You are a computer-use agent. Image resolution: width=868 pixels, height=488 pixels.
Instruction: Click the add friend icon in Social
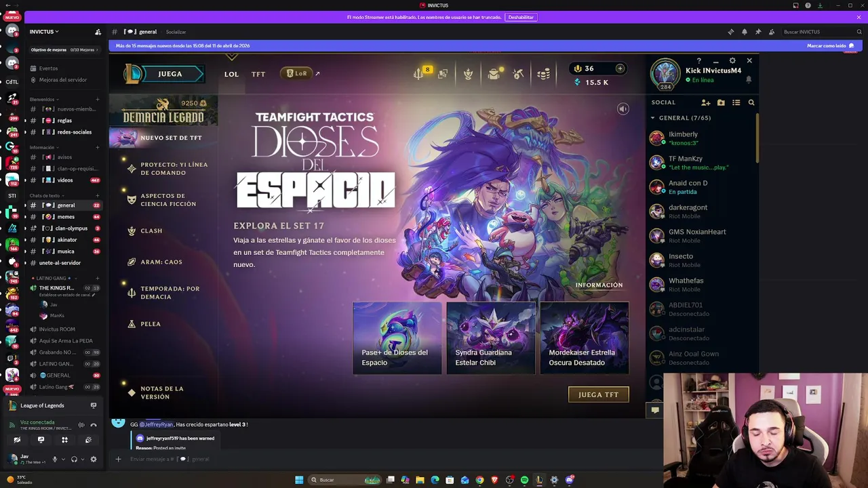click(x=706, y=102)
